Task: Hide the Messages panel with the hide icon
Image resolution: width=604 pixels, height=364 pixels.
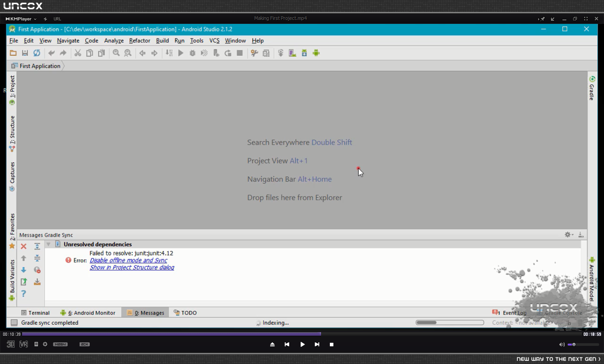Action: (x=581, y=235)
